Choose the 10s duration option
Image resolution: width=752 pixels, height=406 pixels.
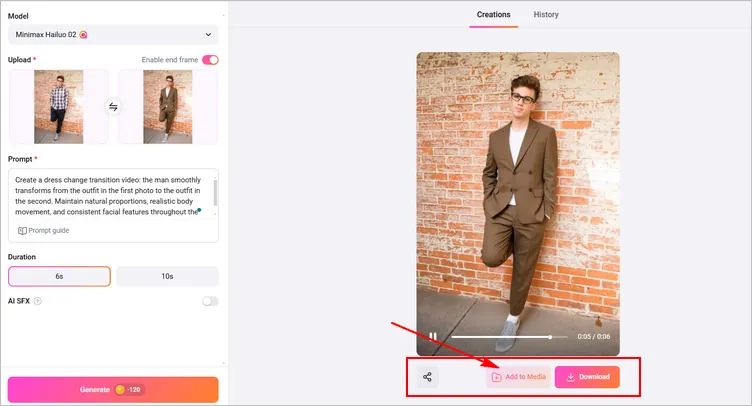pyautogui.click(x=167, y=276)
